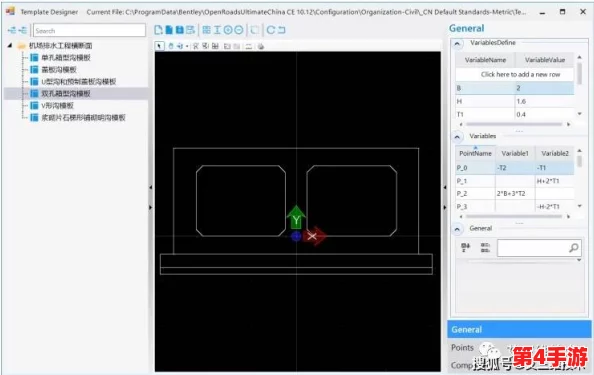Select the 盖板沟模板 template
Image resolution: width=594 pixels, height=375 pixels.
[x=59, y=70]
